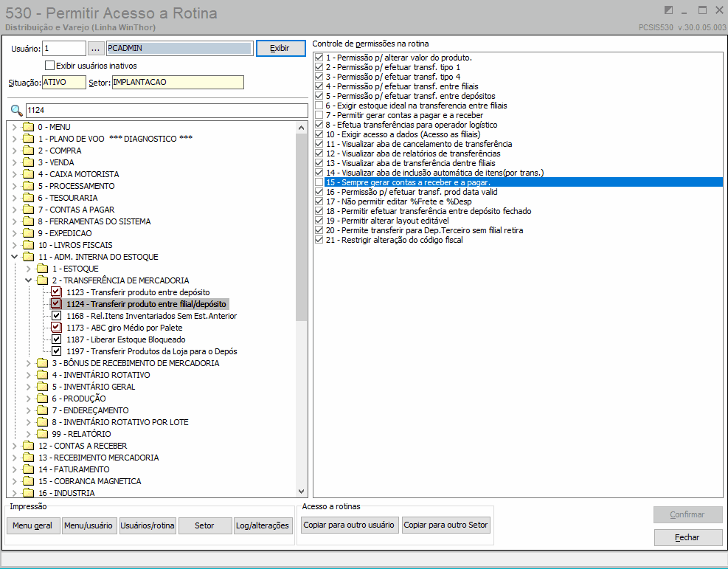The height and width of the screenshot is (569, 728).
Task: Expand the 0 - MENU node
Action: (x=15, y=127)
